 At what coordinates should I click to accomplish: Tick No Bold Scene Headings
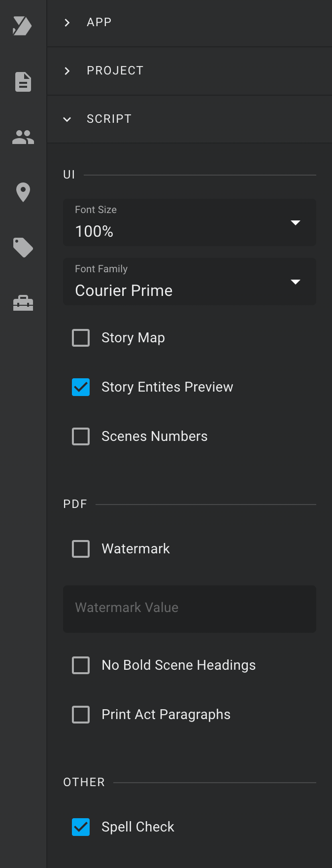coord(81,665)
